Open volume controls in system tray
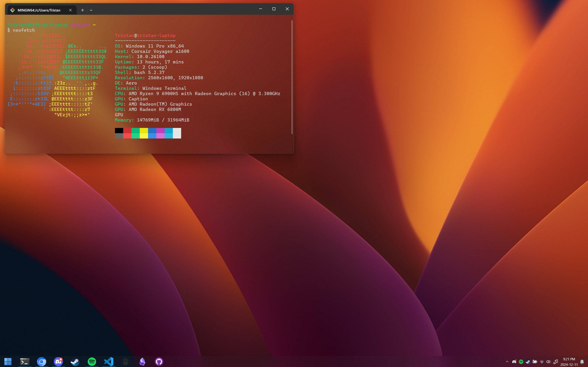 click(x=548, y=362)
